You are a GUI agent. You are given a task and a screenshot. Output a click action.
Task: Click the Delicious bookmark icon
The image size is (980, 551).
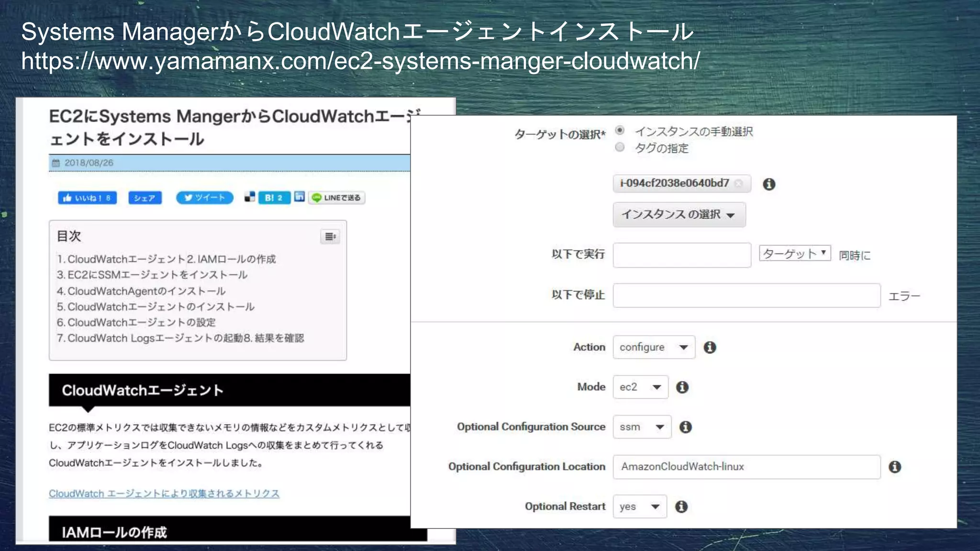(x=249, y=197)
